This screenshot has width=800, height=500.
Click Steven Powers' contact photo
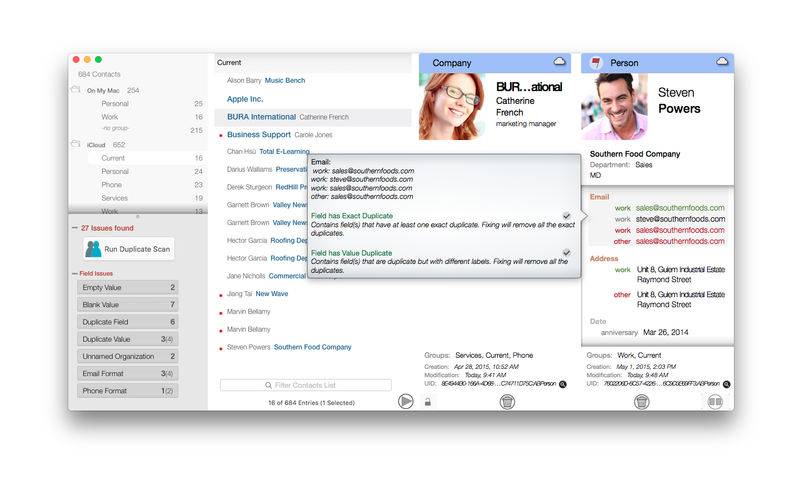click(614, 106)
